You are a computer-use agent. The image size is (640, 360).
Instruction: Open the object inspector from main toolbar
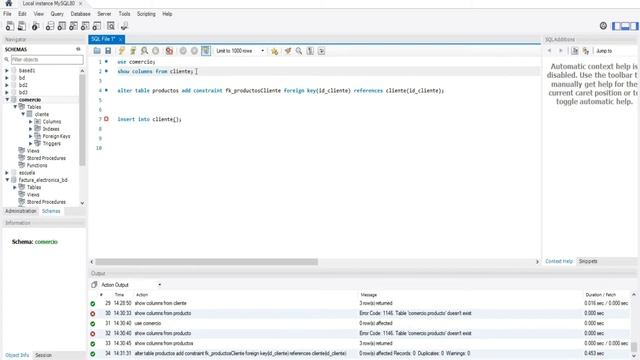point(36,26)
